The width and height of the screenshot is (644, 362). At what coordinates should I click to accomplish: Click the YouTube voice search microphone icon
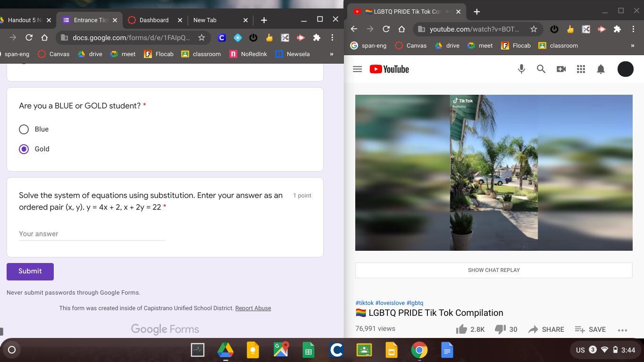pyautogui.click(x=521, y=69)
